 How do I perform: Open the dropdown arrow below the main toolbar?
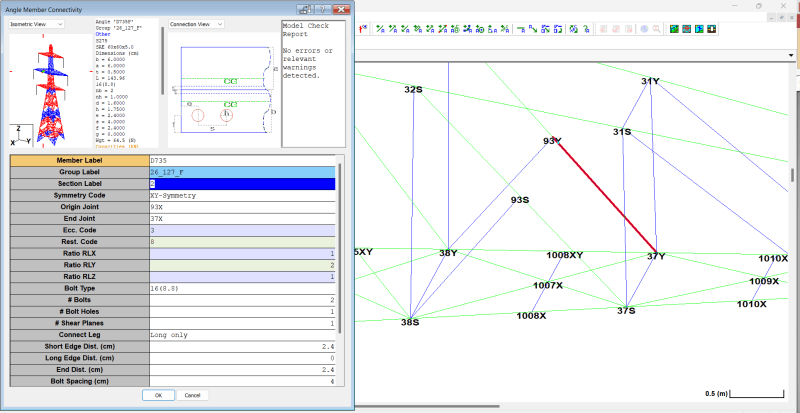[791, 55]
